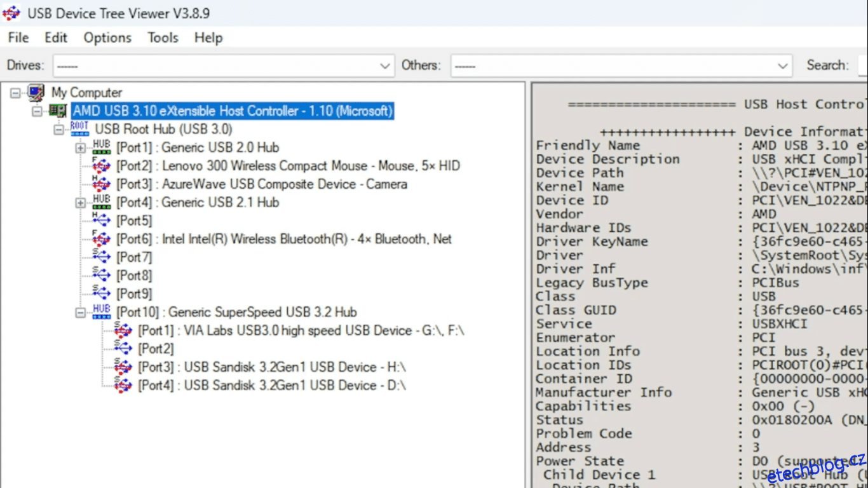Click the empty Port5 USB icon

pyautogui.click(x=101, y=220)
